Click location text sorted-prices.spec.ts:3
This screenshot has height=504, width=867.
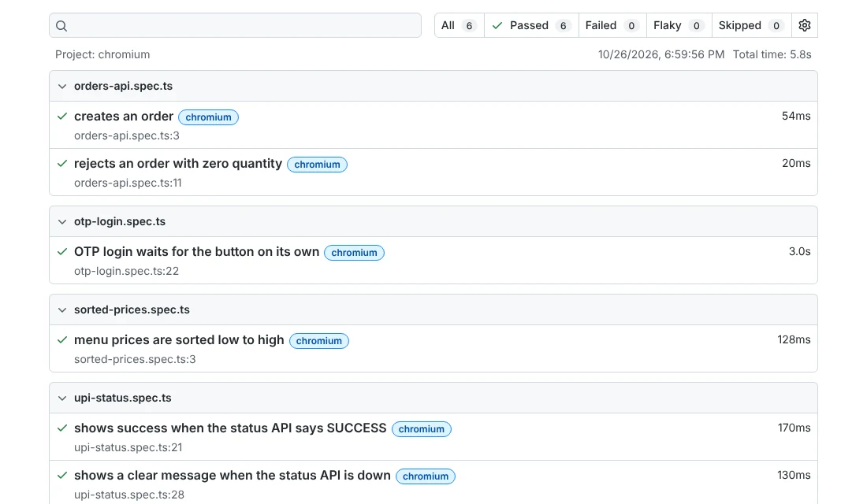click(135, 359)
